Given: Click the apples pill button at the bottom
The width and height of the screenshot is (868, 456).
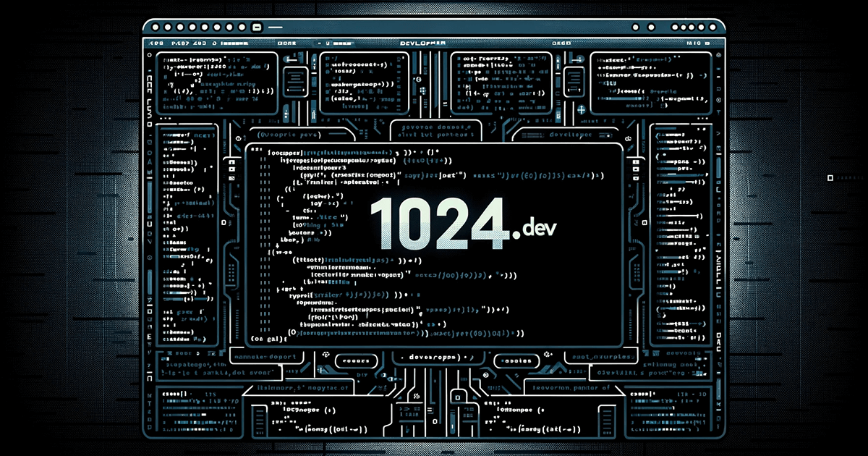Looking at the screenshot, I should 517,360.
